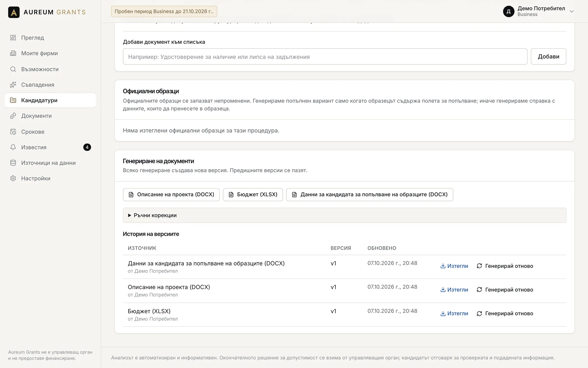Viewport: 588px width, 368px height.
Task: Click the Добави button
Action: (x=548, y=57)
